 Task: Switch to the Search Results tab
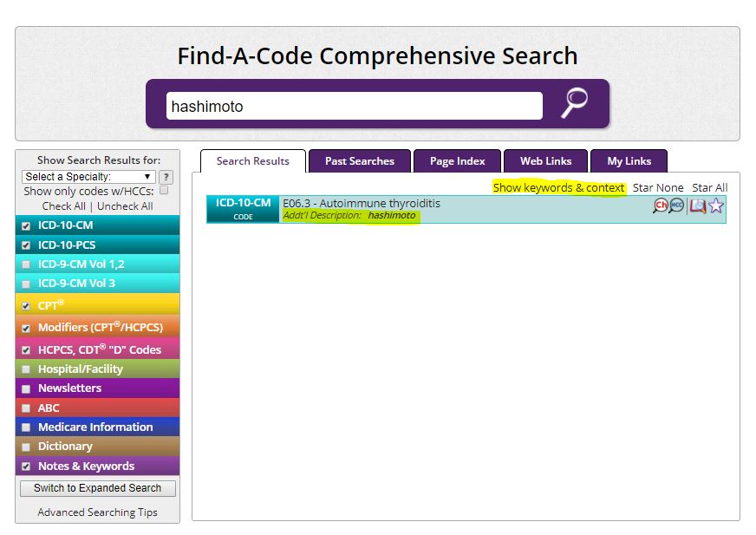coord(253,161)
